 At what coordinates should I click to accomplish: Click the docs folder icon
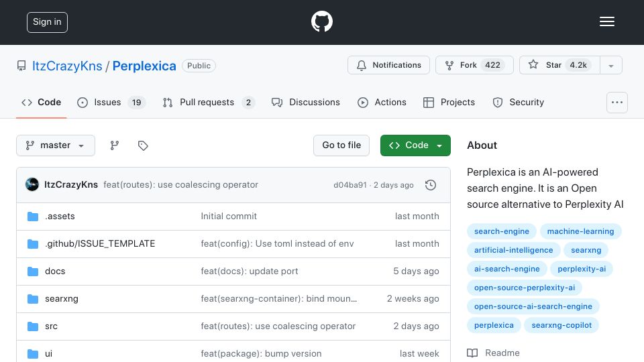(33, 271)
